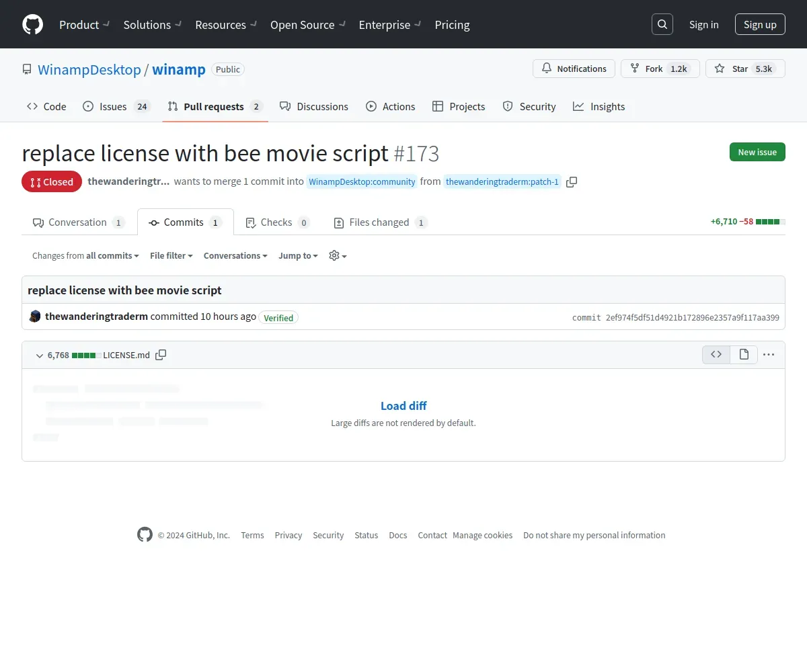Open the footer Security link
The image size is (807, 672).
(328, 536)
